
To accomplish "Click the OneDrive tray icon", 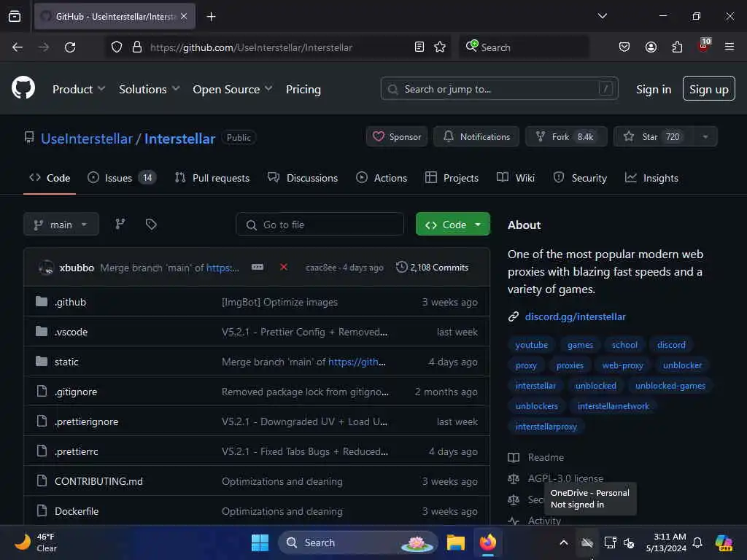I will (587, 542).
